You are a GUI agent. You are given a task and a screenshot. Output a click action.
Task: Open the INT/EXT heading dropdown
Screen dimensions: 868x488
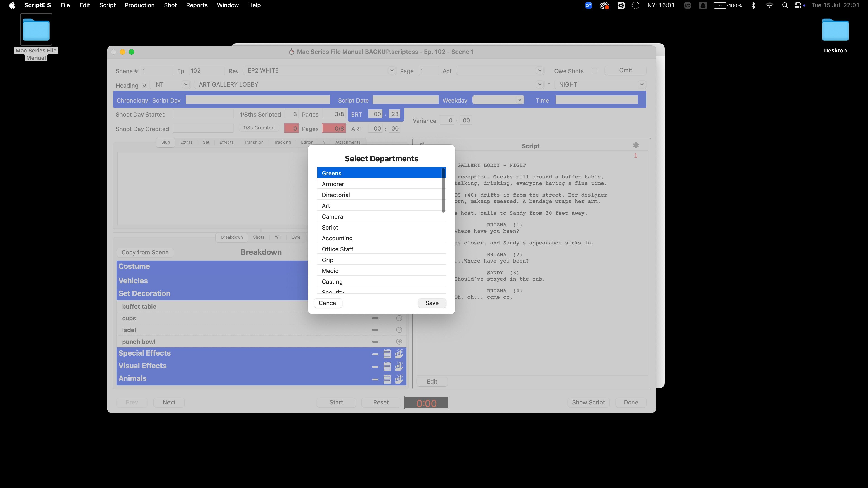pos(185,84)
